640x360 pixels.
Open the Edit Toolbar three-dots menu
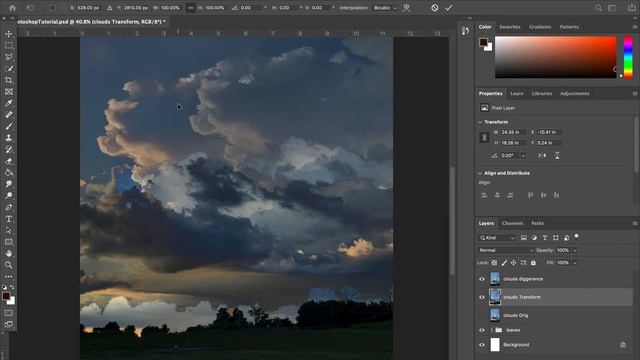click(9, 277)
